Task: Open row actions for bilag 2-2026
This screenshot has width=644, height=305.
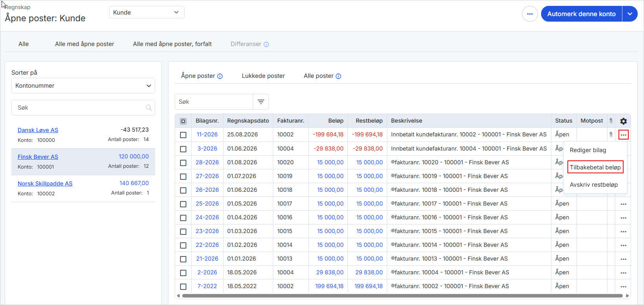Action: point(623,273)
